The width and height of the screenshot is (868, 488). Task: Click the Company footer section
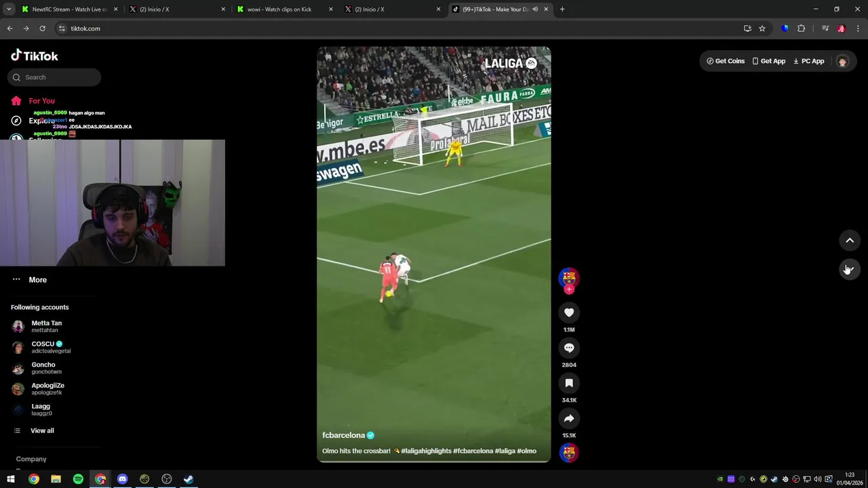click(31, 459)
